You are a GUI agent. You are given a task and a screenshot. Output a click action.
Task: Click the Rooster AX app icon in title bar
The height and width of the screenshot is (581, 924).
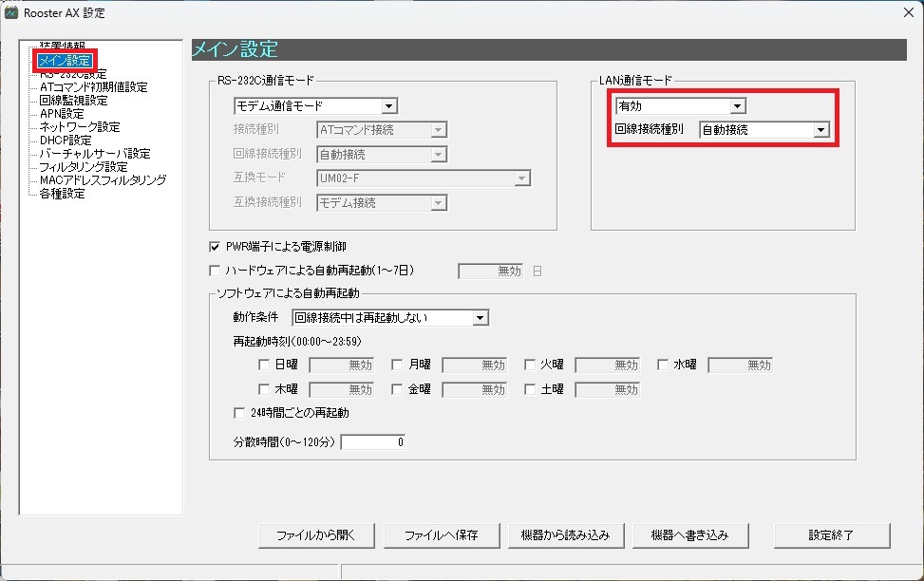coord(11,12)
